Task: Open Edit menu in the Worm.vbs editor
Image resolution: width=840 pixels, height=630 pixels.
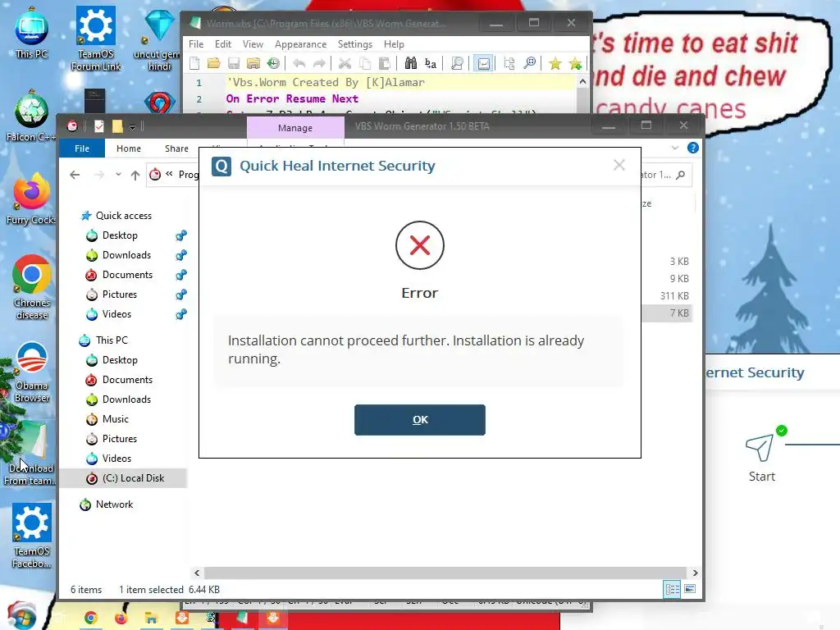Action: (x=223, y=44)
